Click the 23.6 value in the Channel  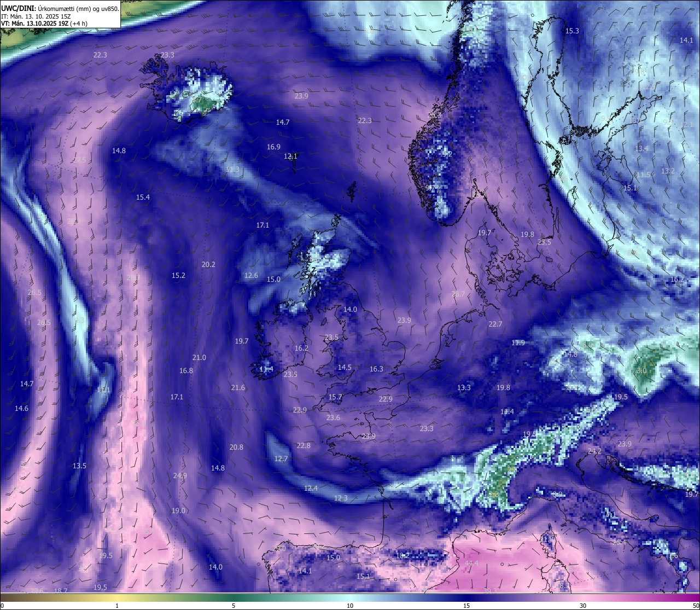coord(333,417)
